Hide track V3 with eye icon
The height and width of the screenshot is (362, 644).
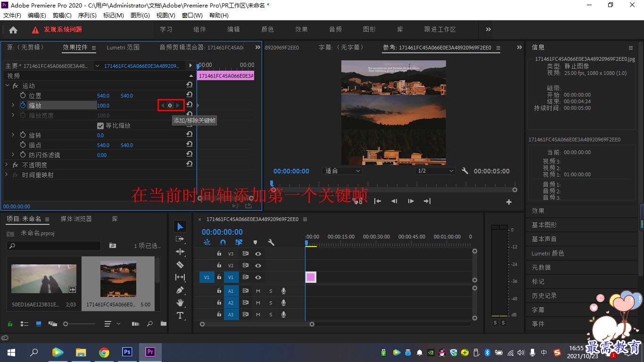coord(258,254)
